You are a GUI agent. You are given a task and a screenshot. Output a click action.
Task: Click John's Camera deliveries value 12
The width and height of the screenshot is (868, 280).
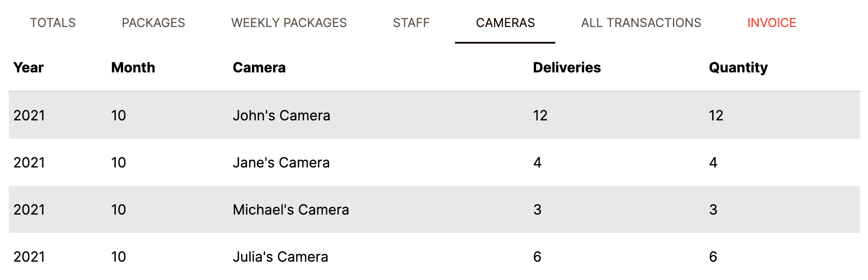(x=540, y=115)
